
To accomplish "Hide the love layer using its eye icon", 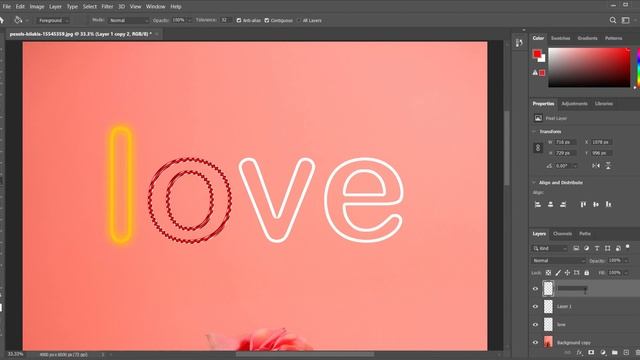I will (x=535, y=324).
